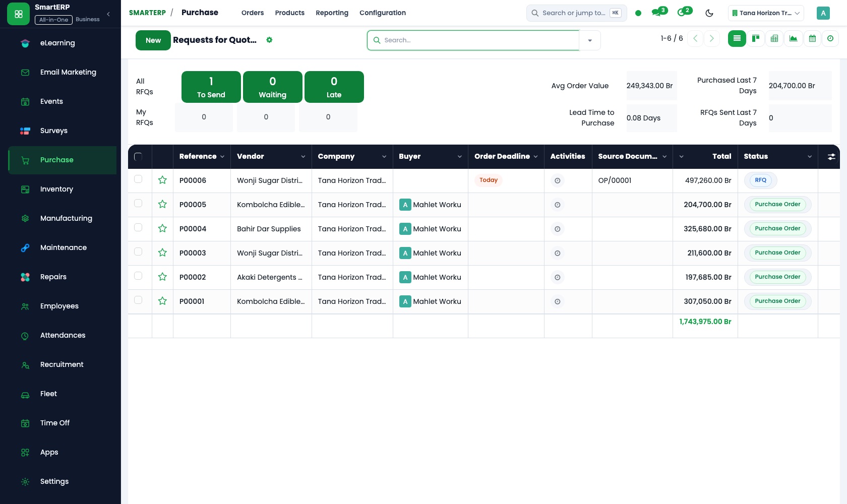Open optional columns settings icon
The width and height of the screenshot is (847, 504).
pyautogui.click(x=831, y=157)
